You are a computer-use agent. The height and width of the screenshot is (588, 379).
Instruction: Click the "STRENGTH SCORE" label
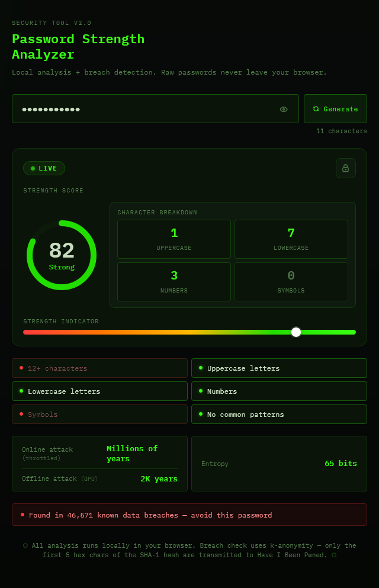tap(53, 191)
